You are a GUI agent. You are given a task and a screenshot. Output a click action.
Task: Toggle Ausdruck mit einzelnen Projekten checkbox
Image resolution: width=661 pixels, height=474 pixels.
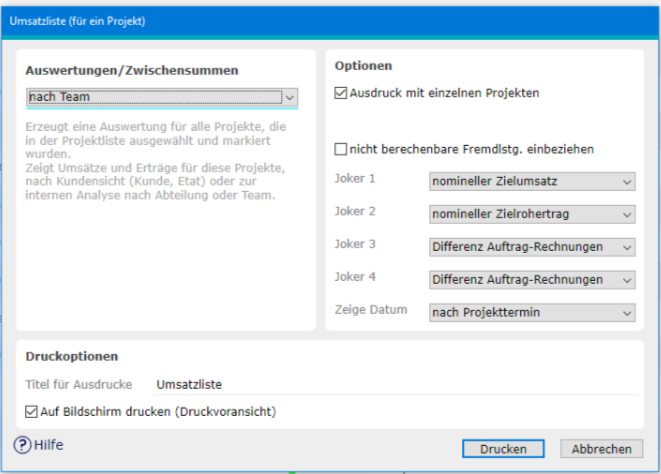pyautogui.click(x=341, y=93)
